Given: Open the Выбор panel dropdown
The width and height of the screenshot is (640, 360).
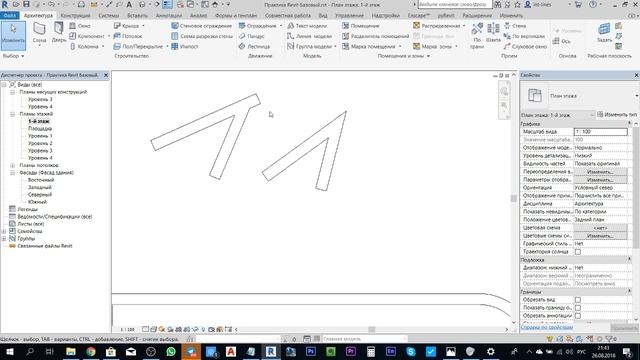Looking at the screenshot, I should click(13, 56).
